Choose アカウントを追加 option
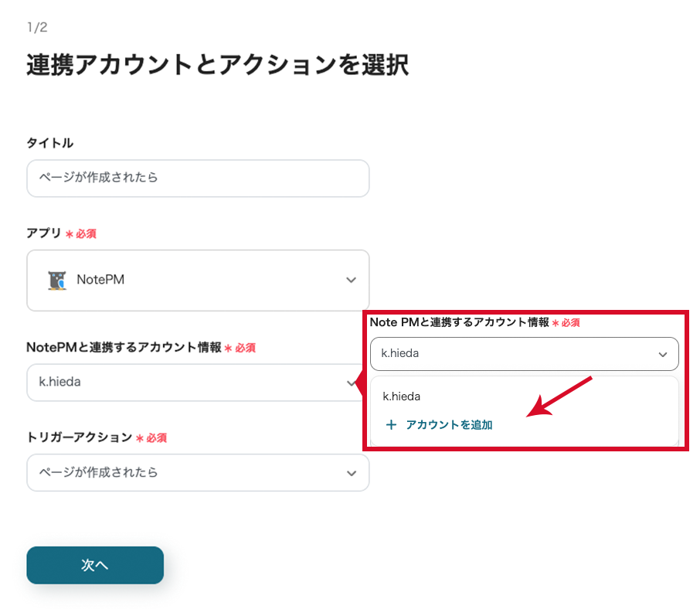 pos(440,424)
